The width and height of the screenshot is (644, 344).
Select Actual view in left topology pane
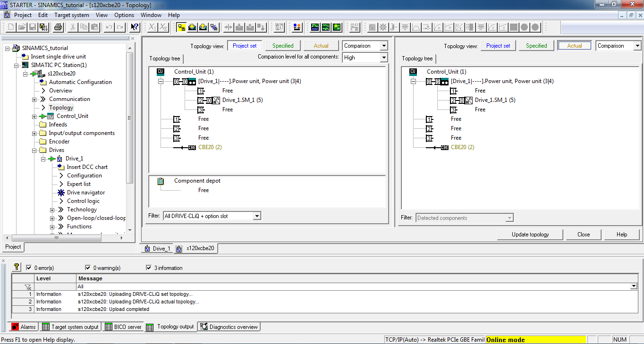coord(321,46)
